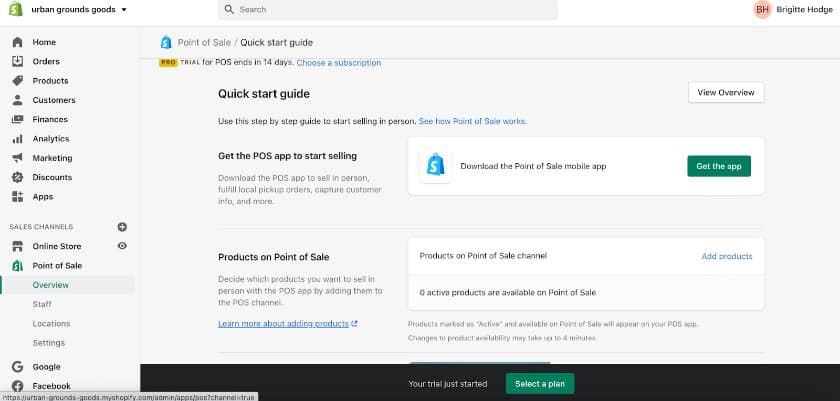Screen dimensions: 840x401
Task: Click the View Overview button
Action: coord(726,92)
